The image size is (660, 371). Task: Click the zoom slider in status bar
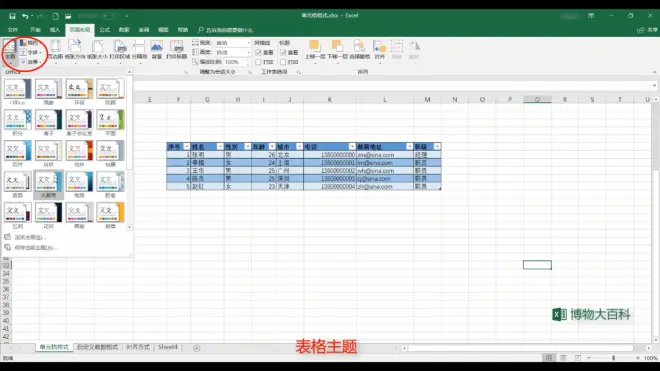coord(614,358)
